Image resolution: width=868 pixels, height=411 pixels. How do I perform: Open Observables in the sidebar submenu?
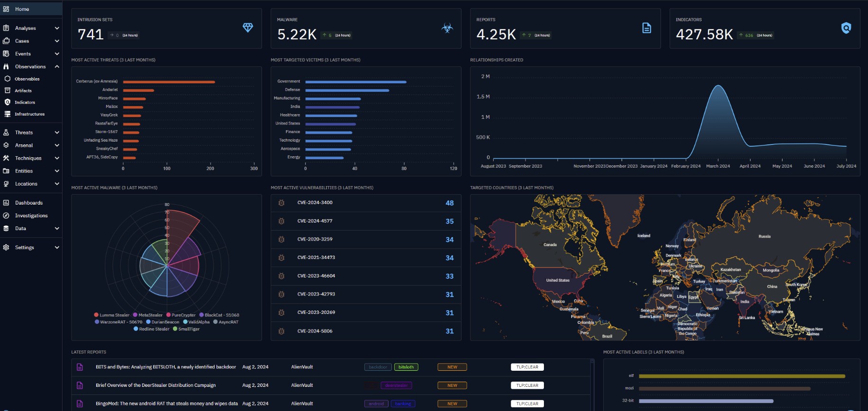27,79
